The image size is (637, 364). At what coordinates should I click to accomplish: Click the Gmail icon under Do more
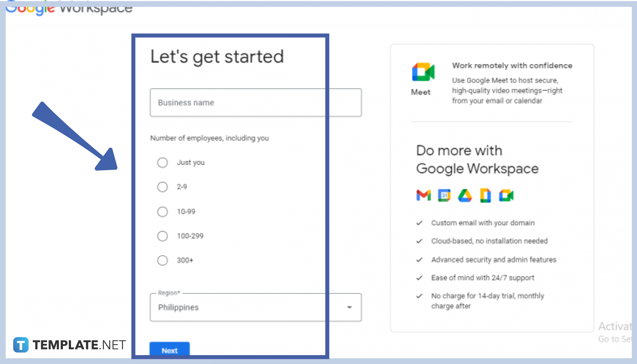pyautogui.click(x=424, y=195)
